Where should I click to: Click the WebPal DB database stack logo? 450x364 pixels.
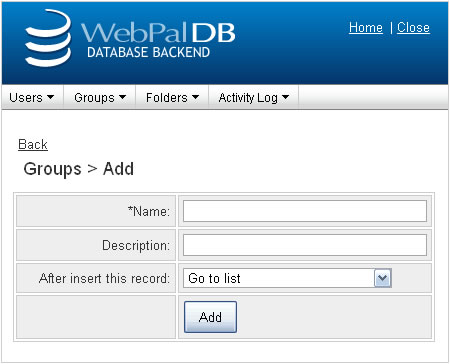click(x=48, y=37)
